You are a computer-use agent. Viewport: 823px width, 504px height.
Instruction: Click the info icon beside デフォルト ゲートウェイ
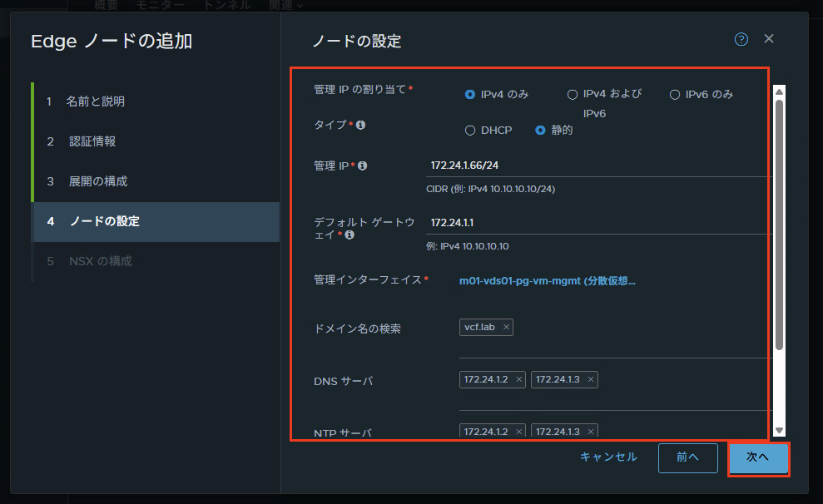click(350, 235)
